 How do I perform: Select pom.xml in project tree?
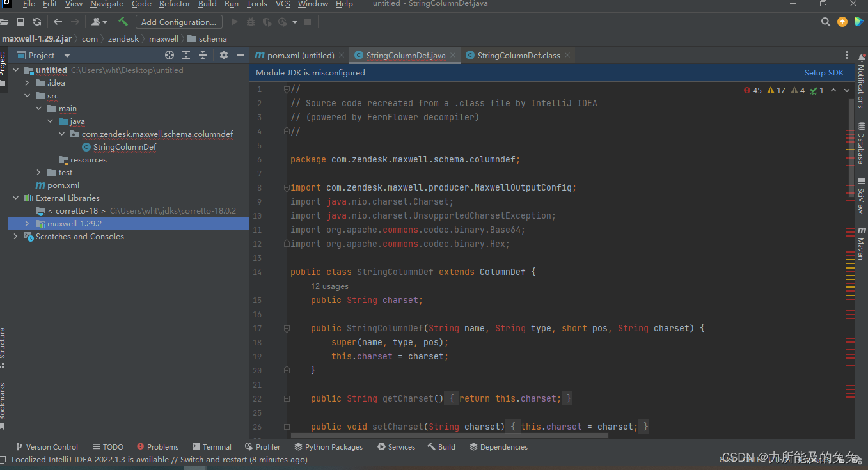[57, 185]
